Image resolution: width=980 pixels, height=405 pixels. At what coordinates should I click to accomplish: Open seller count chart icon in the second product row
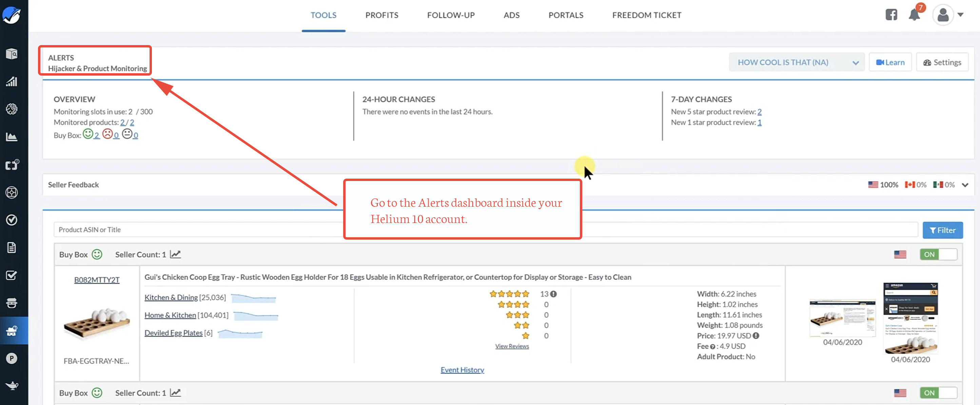point(175,393)
